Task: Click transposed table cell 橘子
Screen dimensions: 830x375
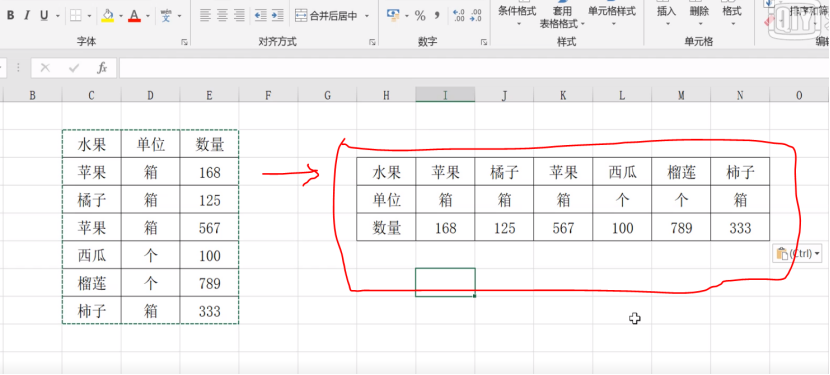Action: coord(504,172)
